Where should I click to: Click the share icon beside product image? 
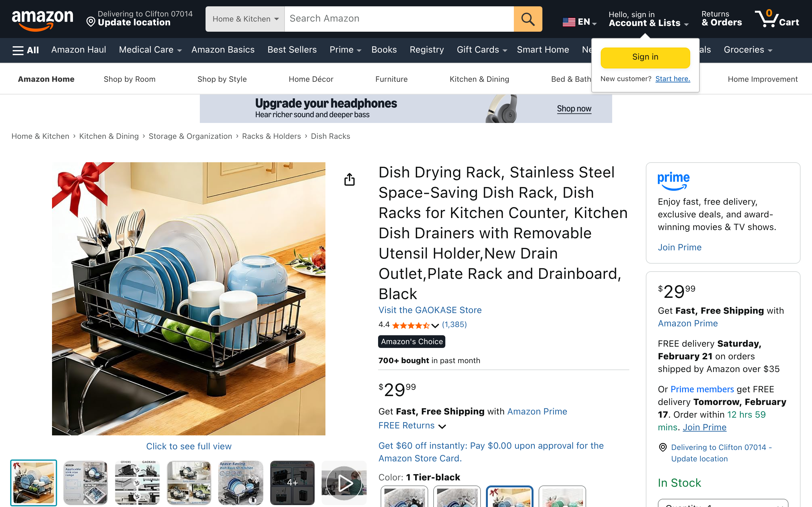click(x=349, y=180)
